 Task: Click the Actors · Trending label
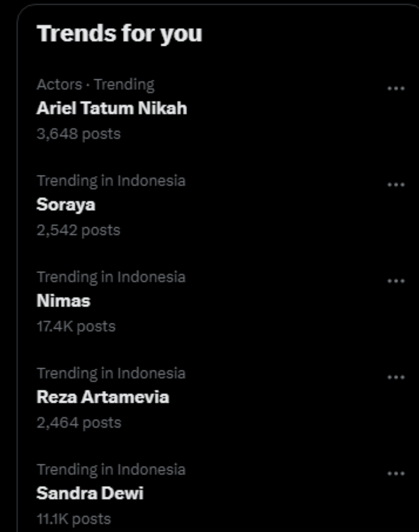(96, 85)
